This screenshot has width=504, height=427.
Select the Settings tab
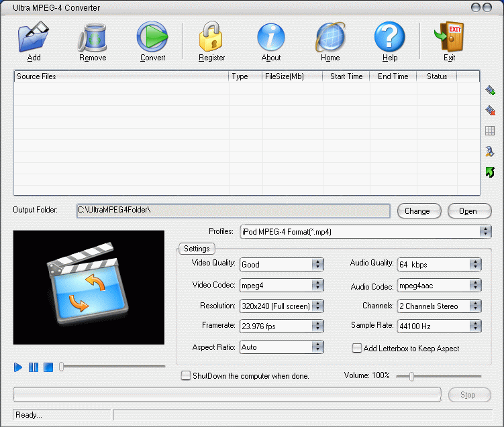click(x=196, y=249)
